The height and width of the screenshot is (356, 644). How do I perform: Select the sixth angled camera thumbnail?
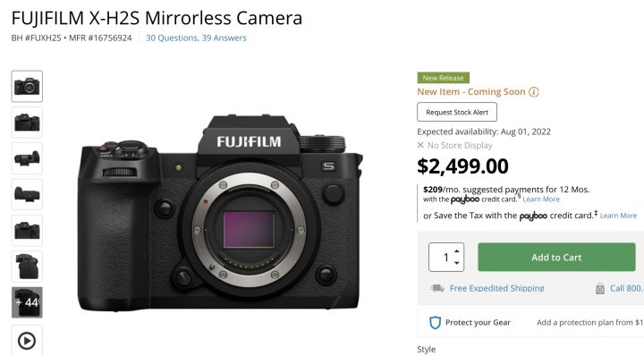pyautogui.click(x=27, y=267)
